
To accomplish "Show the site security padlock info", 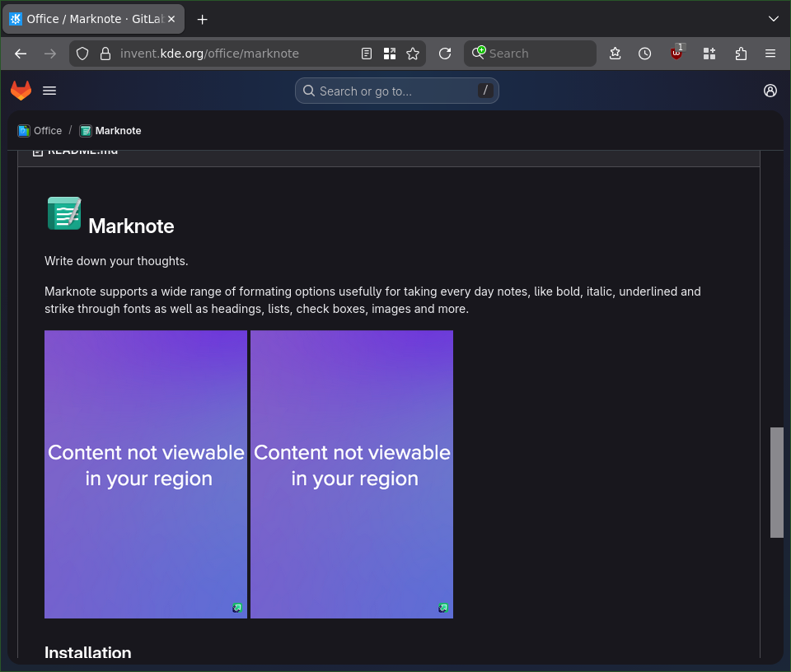I will [105, 54].
